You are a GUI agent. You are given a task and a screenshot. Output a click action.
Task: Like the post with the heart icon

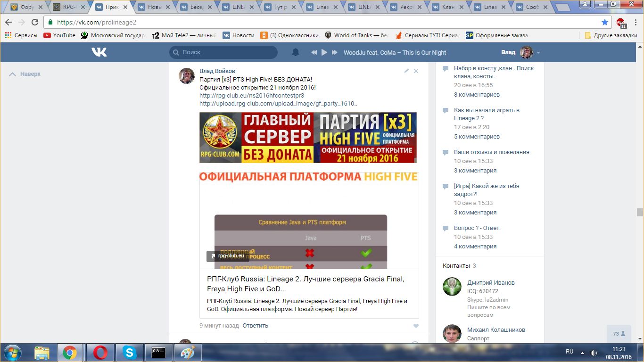coord(416,326)
